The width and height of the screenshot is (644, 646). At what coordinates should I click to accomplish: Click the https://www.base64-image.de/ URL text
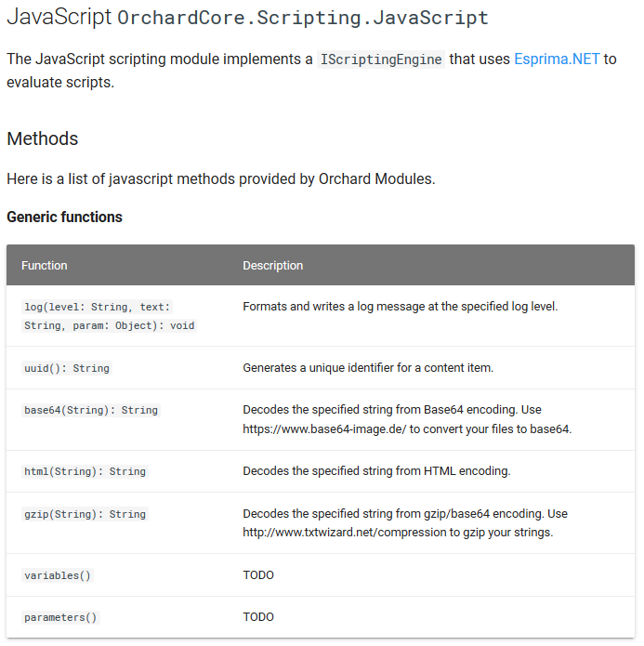(x=324, y=428)
